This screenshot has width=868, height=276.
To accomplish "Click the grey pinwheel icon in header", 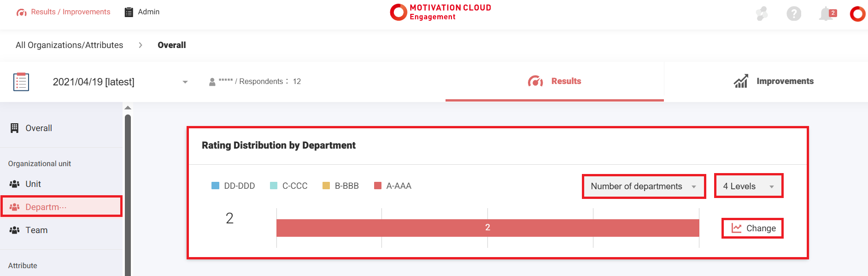I will [x=762, y=14].
